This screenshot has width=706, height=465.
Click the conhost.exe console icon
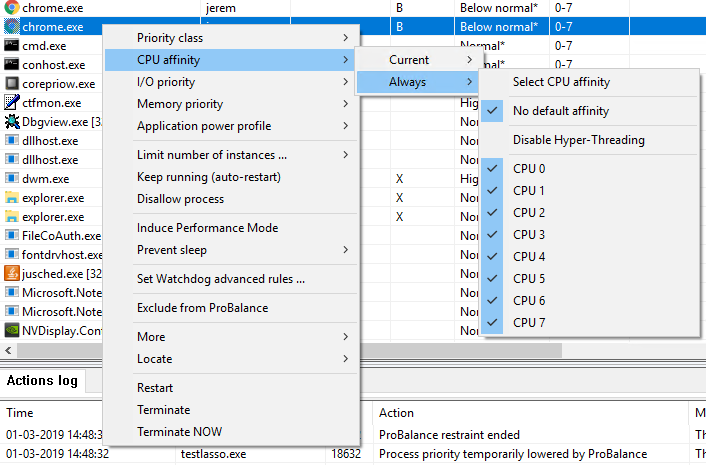coord(12,64)
